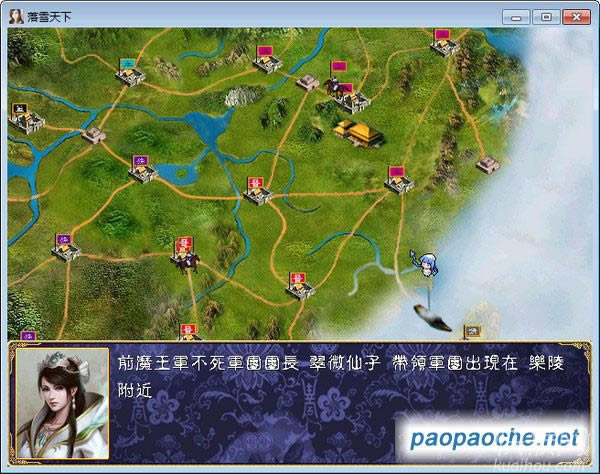
Task: Select the purple-flag city beside the lake
Action: (x=143, y=170)
